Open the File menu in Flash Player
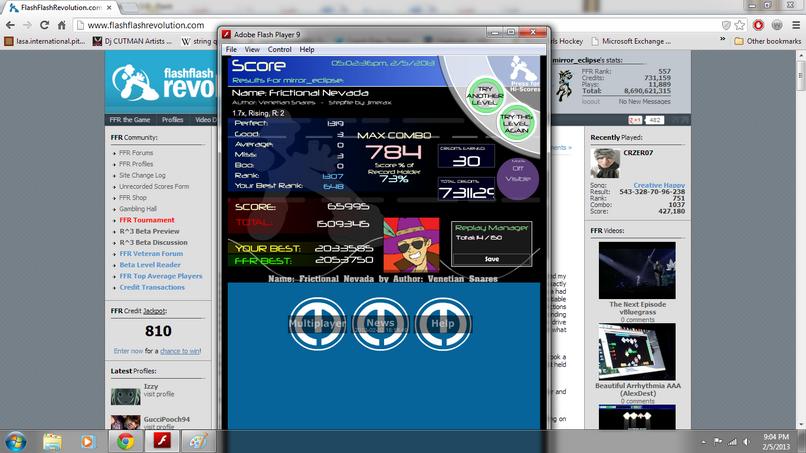 231,49
